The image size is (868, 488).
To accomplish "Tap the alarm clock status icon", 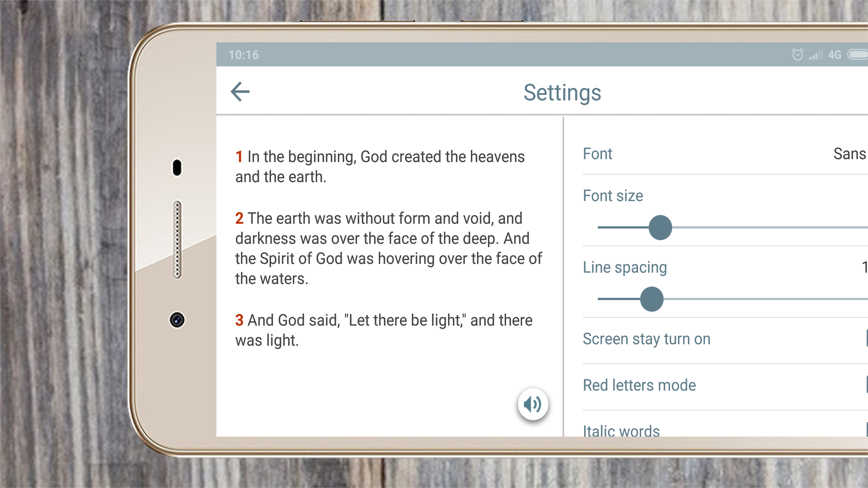I will (797, 55).
